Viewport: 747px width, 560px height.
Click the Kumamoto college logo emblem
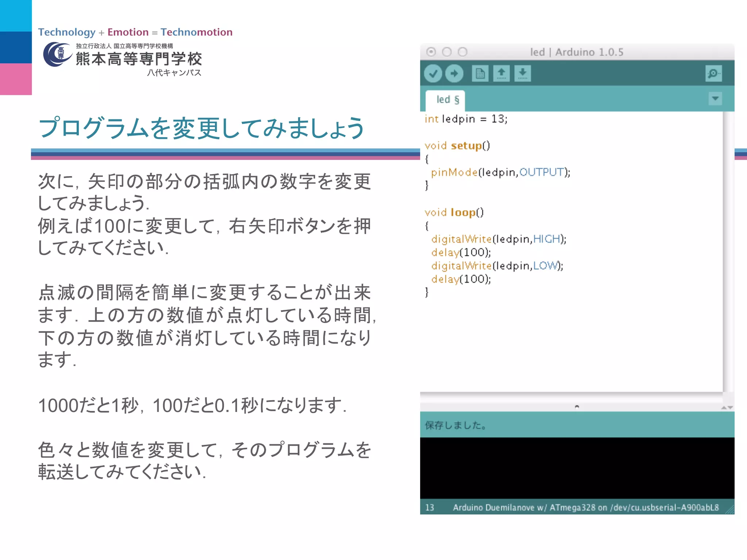(57, 55)
